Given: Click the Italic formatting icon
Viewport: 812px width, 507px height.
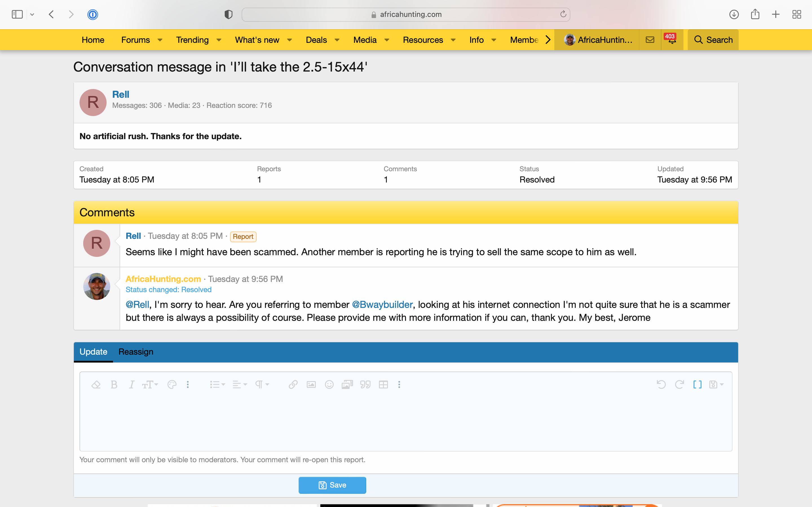Looking at the screenshot, I should (x=132, y=384).
